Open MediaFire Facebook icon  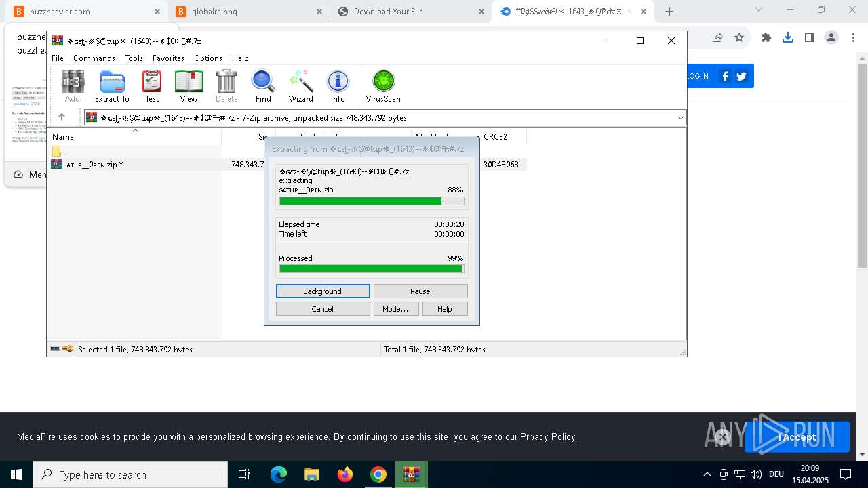click(x=725, y=76)
